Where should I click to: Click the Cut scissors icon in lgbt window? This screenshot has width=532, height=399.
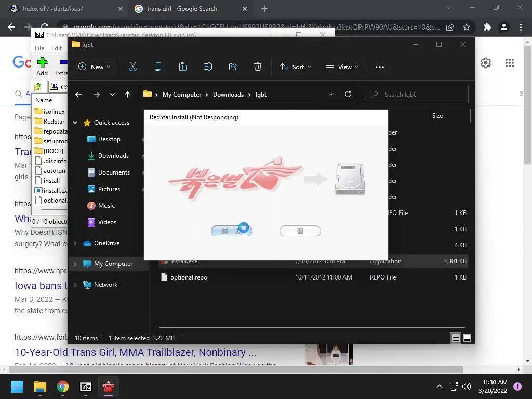coord(132,67)
